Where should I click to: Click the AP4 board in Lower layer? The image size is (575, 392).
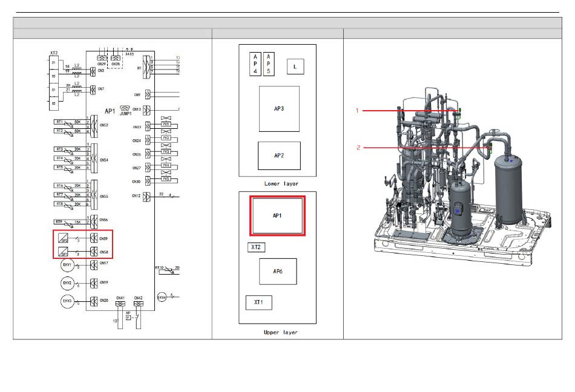[255, 64]
